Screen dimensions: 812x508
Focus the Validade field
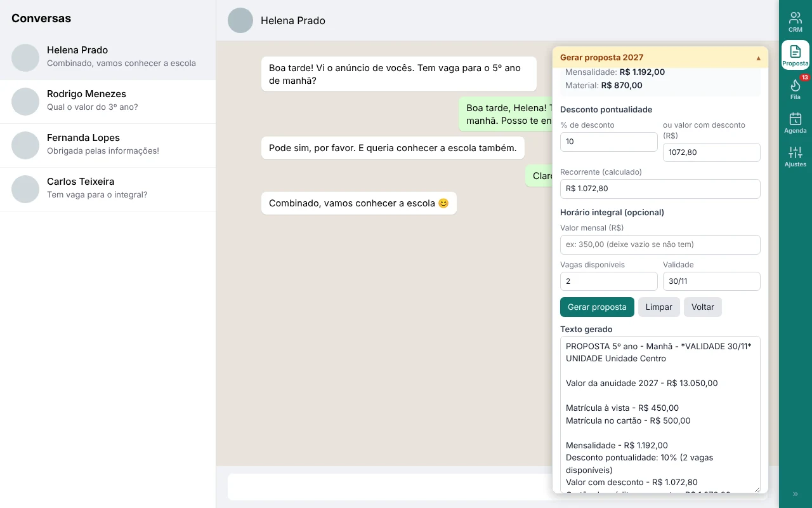coord(712,281)
